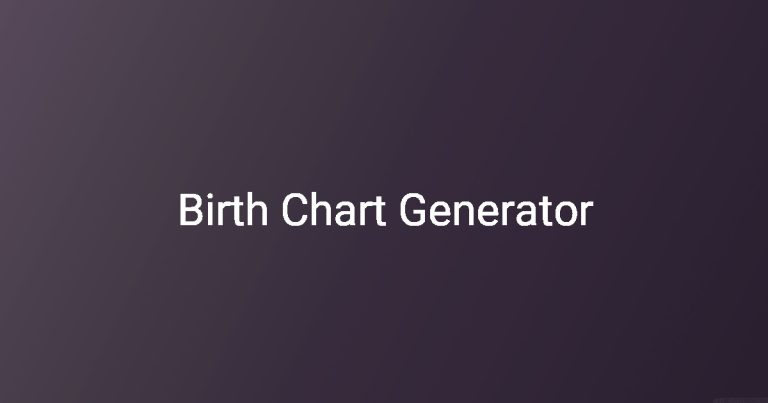This screenshot has height=403, width=768.
Task: Select the capital G in Generator
Action: 412,210
